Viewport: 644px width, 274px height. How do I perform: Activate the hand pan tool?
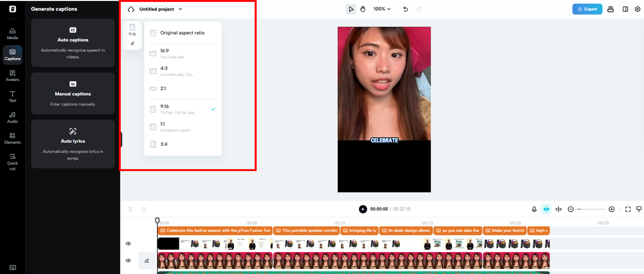click(363, 9)
